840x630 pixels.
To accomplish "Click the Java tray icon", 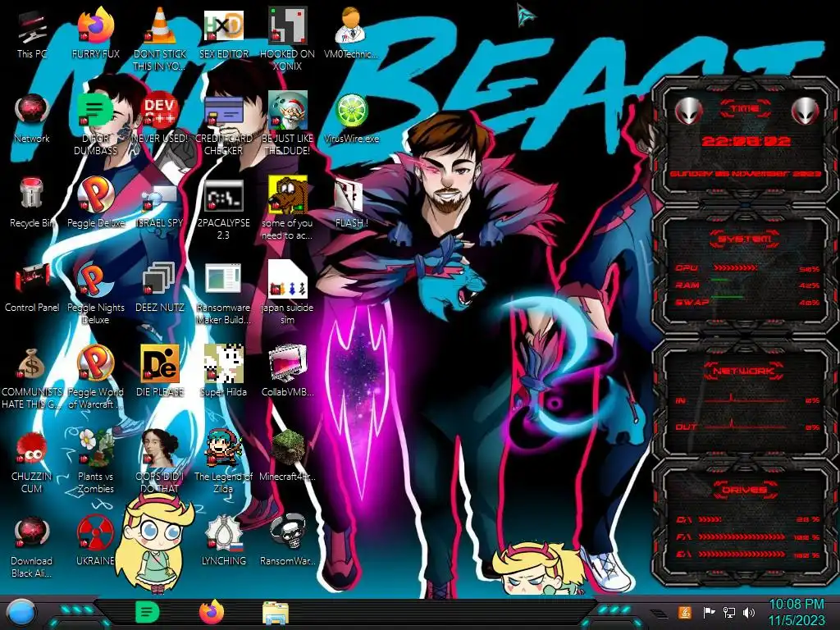I will coord(685,612).
